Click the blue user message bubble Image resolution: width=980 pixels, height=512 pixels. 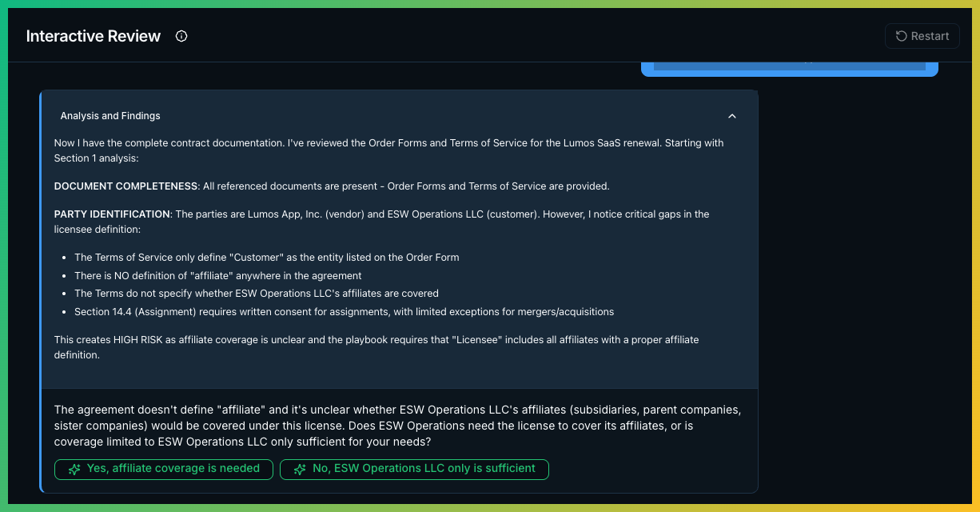tap(790, 64)
